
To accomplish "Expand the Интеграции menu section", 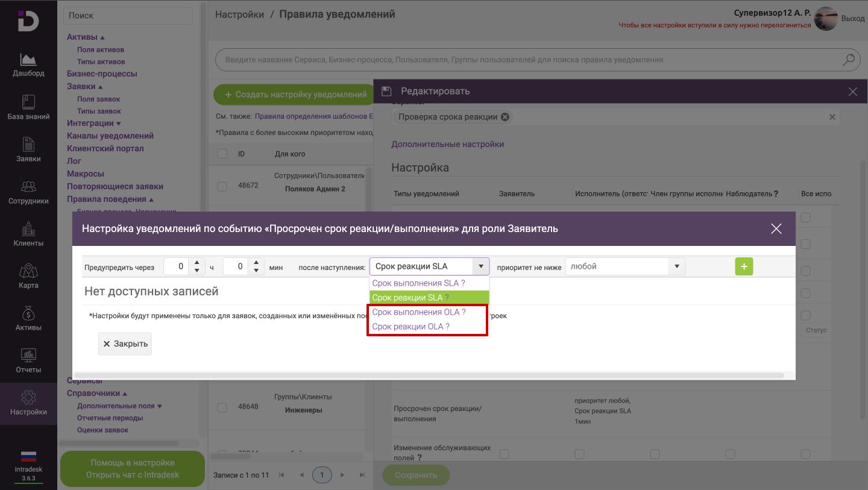I will tap(93, 123).
